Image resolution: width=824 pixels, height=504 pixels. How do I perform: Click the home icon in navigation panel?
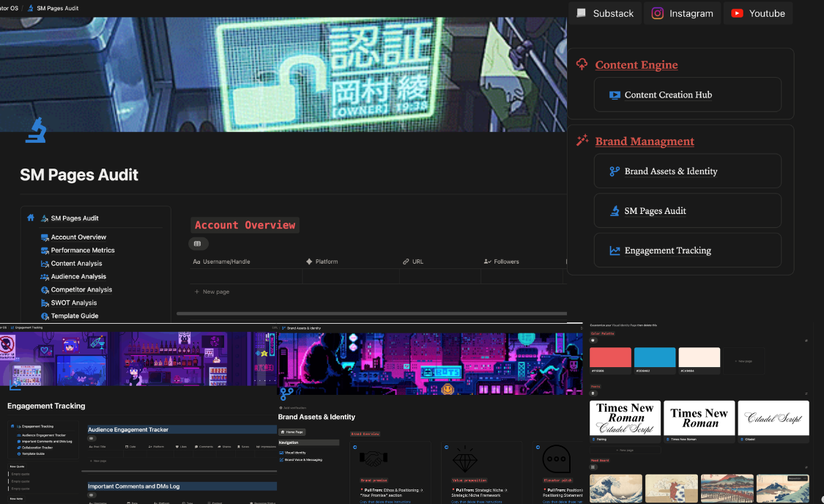click(31, 218)
